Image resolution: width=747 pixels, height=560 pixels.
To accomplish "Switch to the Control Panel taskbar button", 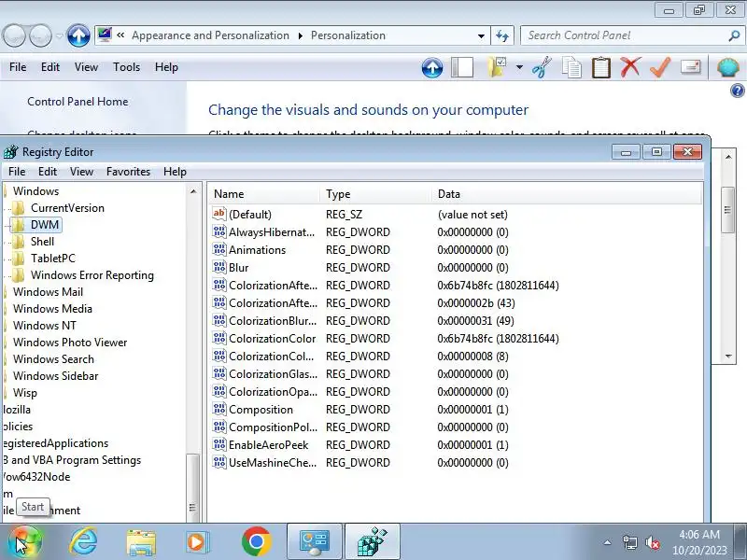I will point(315,542).
